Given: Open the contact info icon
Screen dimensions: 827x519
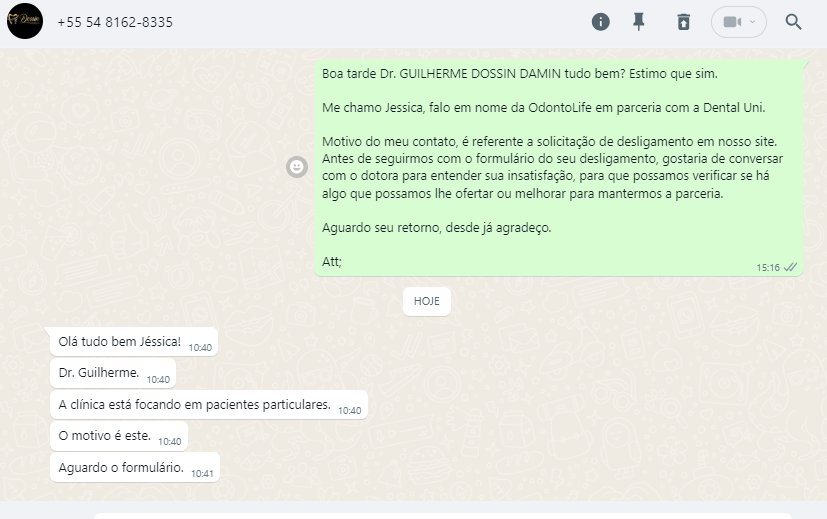Looking at the screenshot, I should (x=600, y=22).
